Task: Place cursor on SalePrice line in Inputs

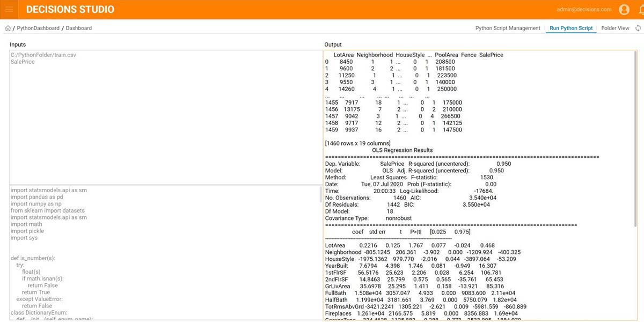Action: (x=23, y=62)
